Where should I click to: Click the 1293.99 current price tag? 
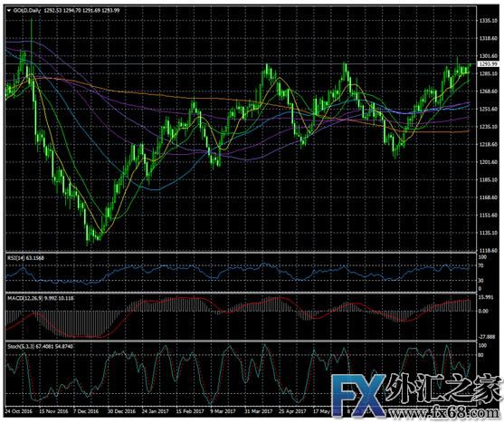488,64
